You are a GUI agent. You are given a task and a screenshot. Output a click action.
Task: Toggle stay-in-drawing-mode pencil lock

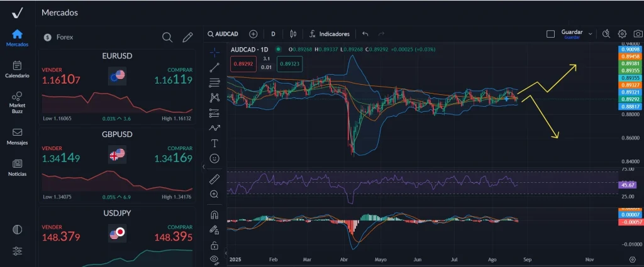[214, 230]
